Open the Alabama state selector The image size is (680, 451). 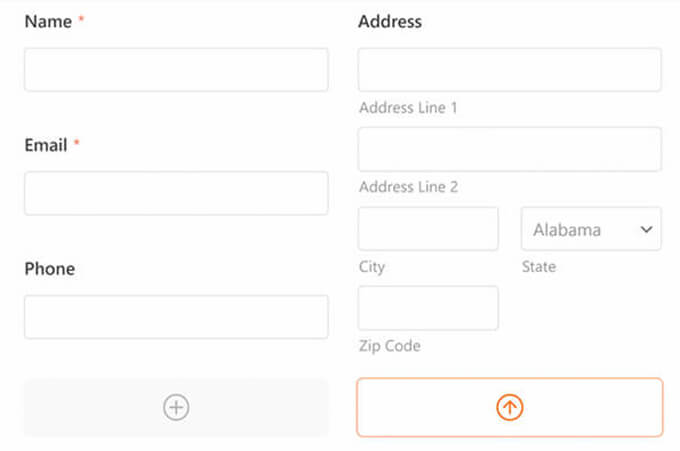coord(580,229)
